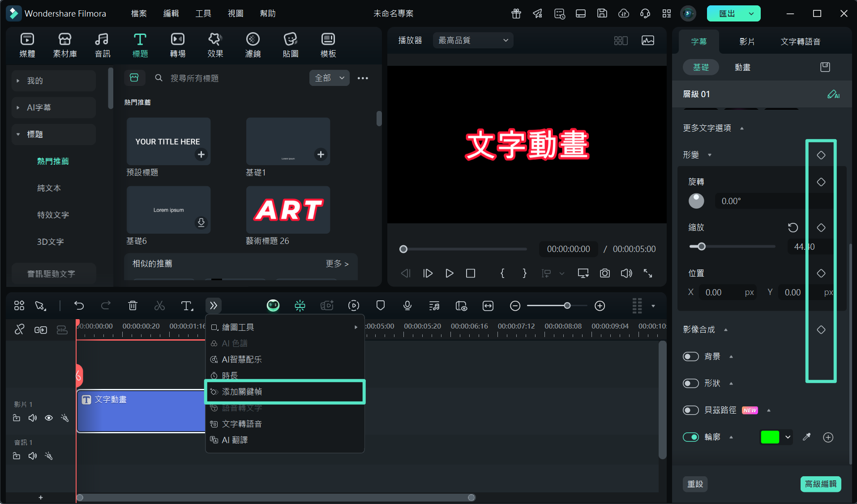857x504 pixels.
Task: Click the scissors split icon
Action: point(159,306)
